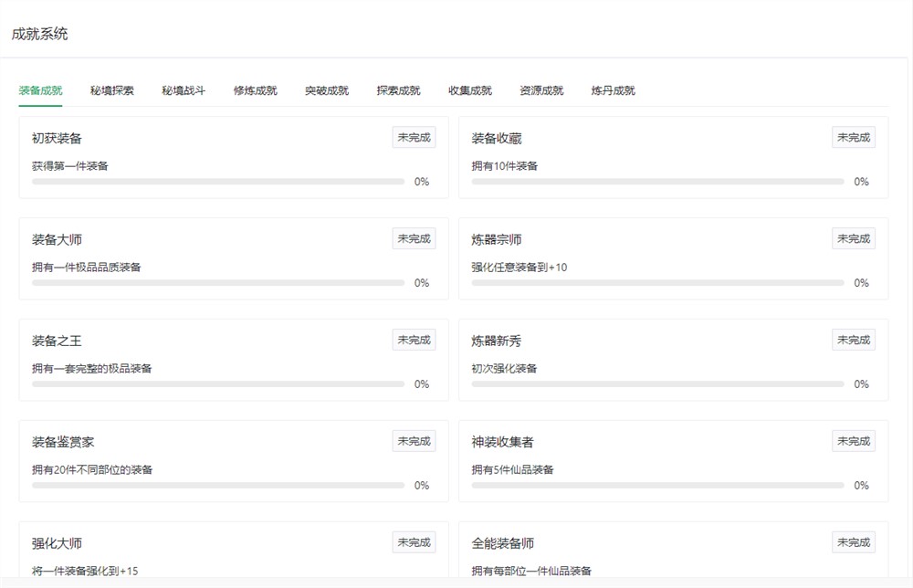Click the 炼器新秀 achievement title
This screenshot has width=913, height=588.
point(497,341)
